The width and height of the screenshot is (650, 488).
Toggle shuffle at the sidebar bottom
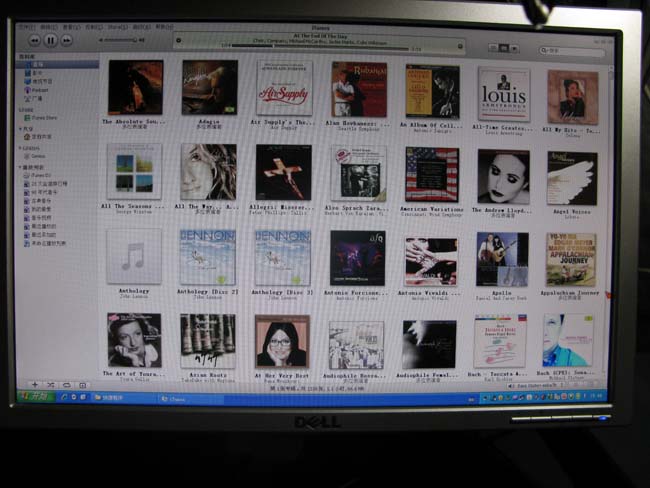click(x=51, y=386)
